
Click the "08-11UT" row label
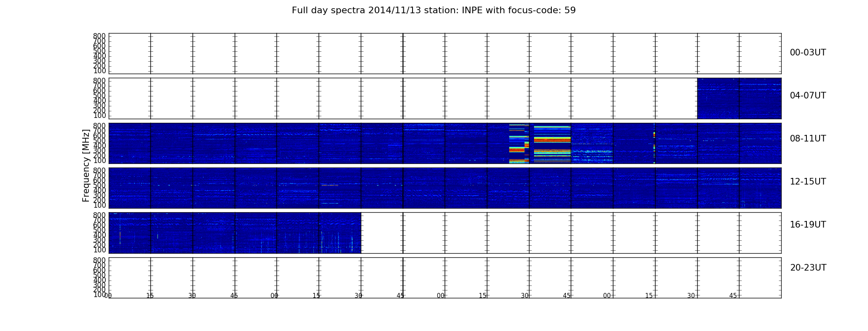[x=808, y=139]
